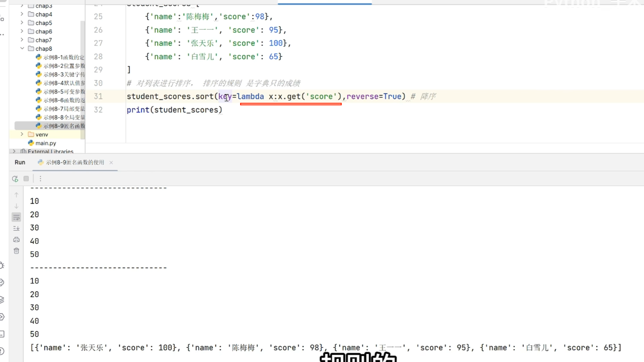Print the console output
Screen dimensions: 644x362
[x=16, y=240]
